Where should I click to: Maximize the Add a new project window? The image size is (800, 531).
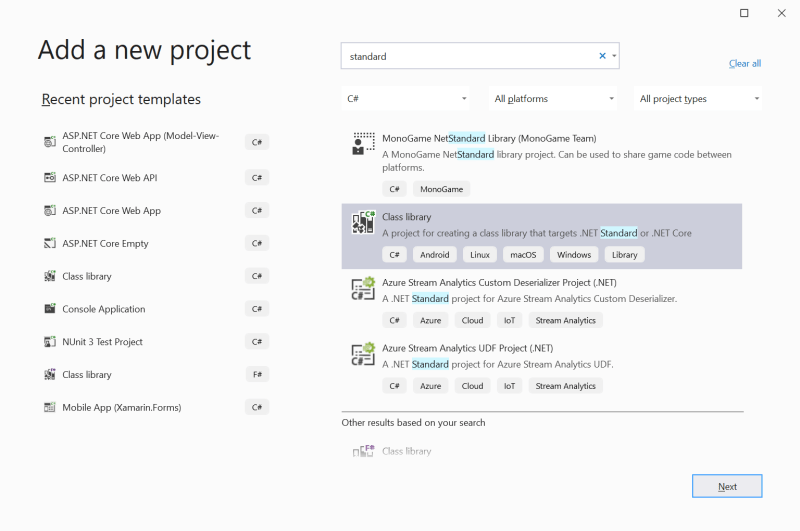pyautogui.click(x=744, y=13)
